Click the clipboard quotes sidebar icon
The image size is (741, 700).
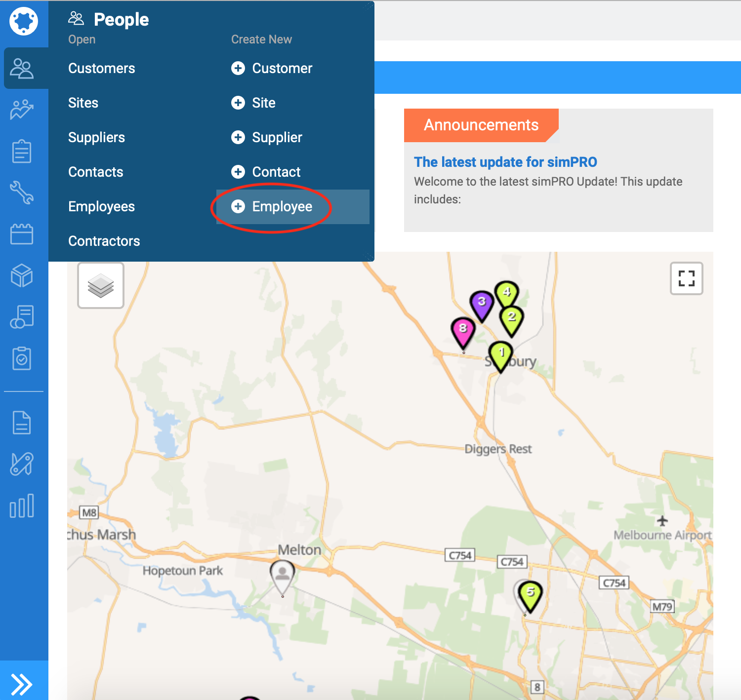22,151
